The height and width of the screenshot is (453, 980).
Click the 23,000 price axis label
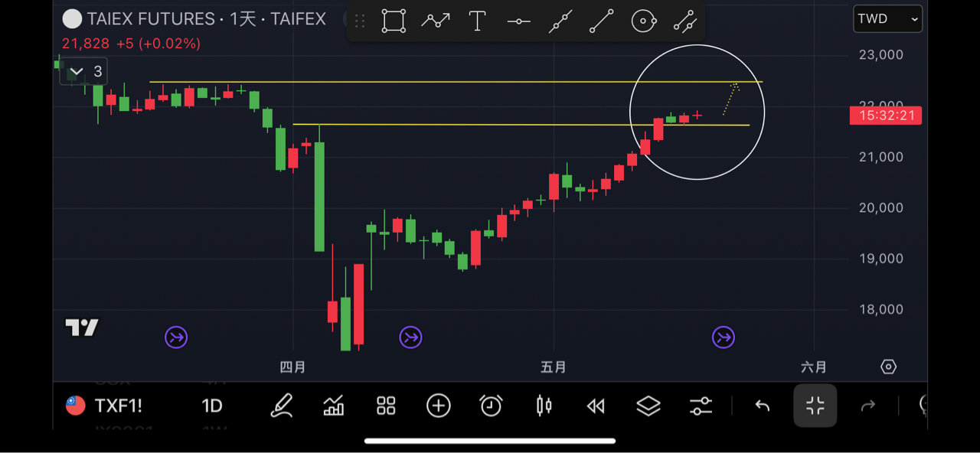880,55
